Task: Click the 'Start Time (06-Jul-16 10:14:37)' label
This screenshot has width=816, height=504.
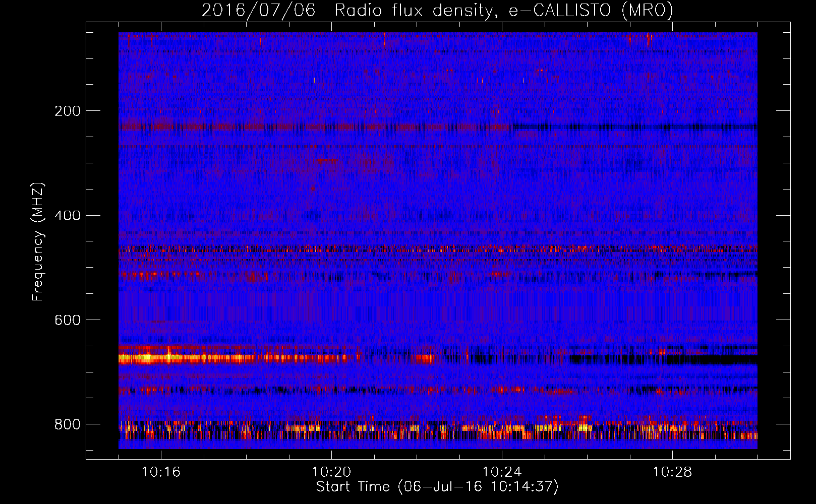Action: [437, 487]
